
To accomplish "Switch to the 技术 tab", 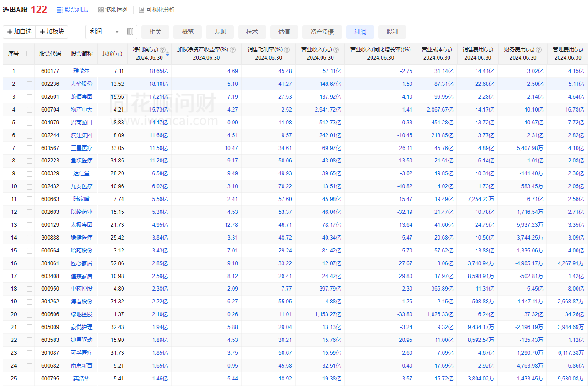I will coord(252,32).
